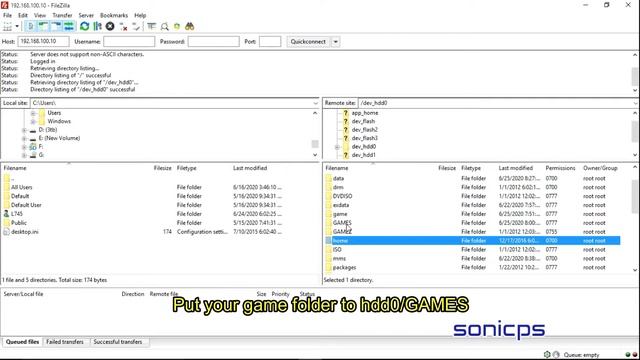Sort local files by Last modified column

pos(250,168)
